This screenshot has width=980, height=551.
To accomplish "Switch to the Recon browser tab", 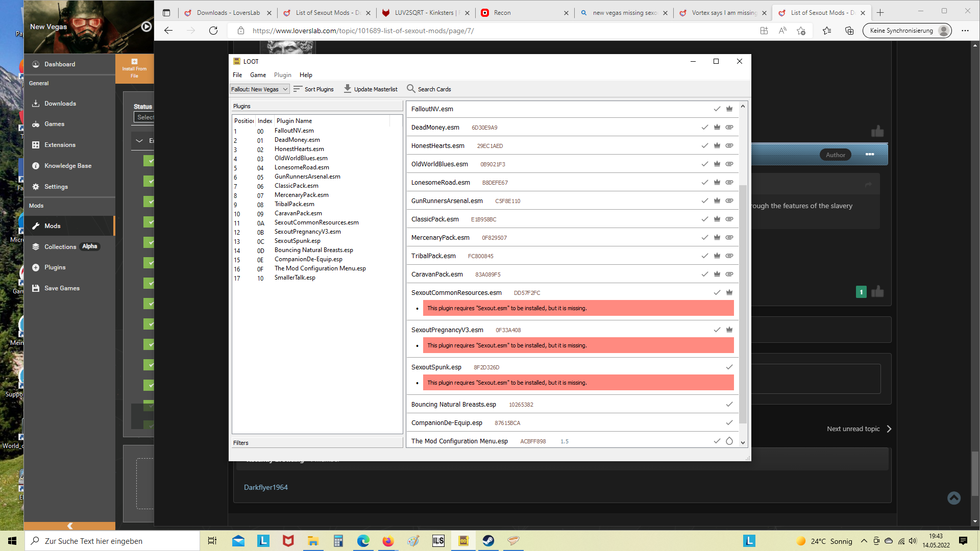I will click(x=524, y=13).
